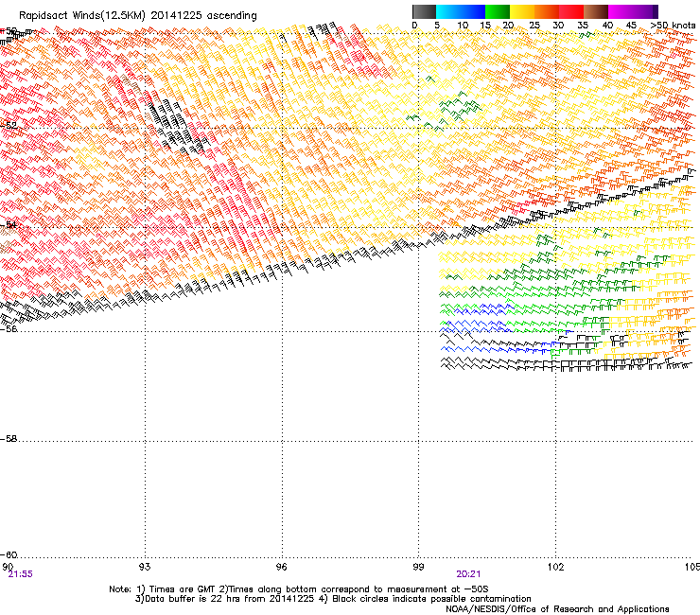Viewport: 700px width, 615px height.
Task: Click latitude axis label '-58'
Action: tap(9, 439)
